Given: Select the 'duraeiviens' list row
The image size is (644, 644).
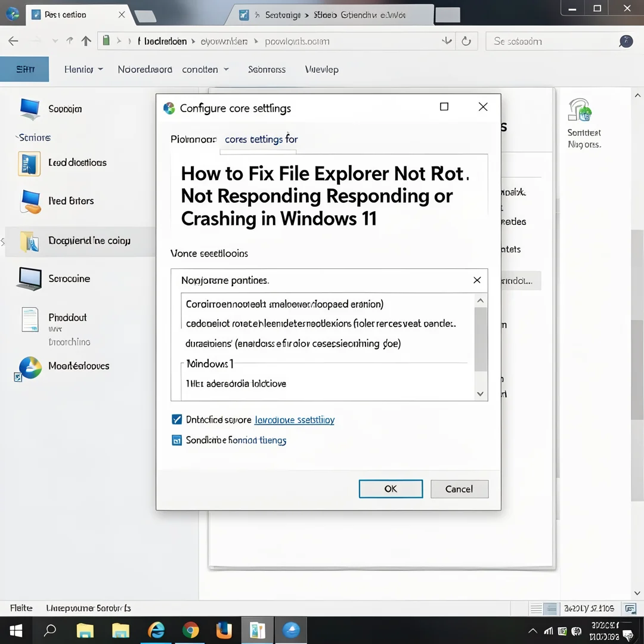Looking at the screenshot, I should [293, 343].
